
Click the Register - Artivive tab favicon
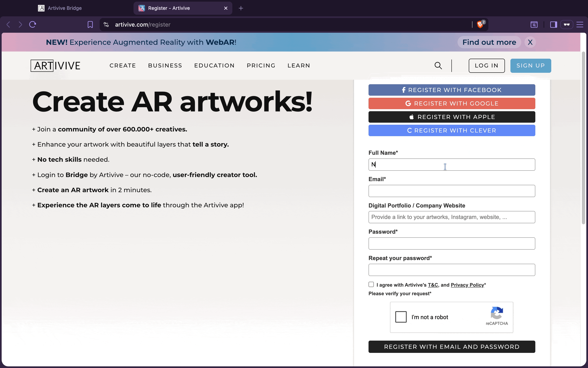142,8
